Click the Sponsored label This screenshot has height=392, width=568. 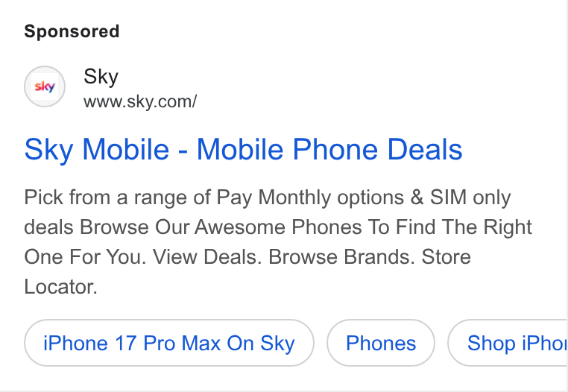(x=72, y=31)
